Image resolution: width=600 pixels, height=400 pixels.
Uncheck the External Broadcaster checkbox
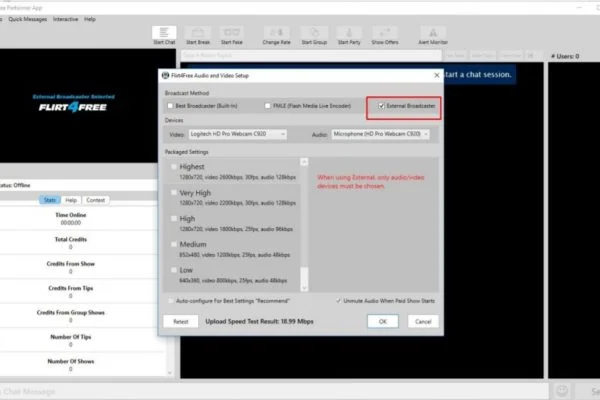click(381, 106)
